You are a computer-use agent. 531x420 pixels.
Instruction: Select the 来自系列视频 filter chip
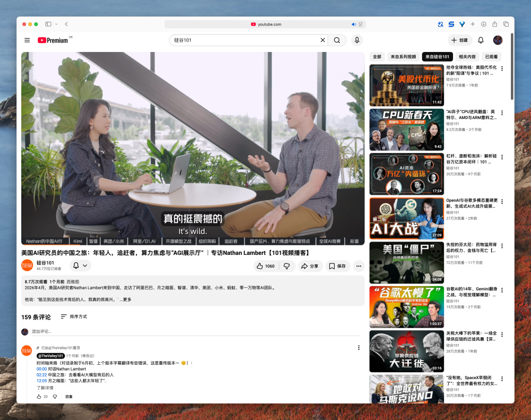coord(403,57)
